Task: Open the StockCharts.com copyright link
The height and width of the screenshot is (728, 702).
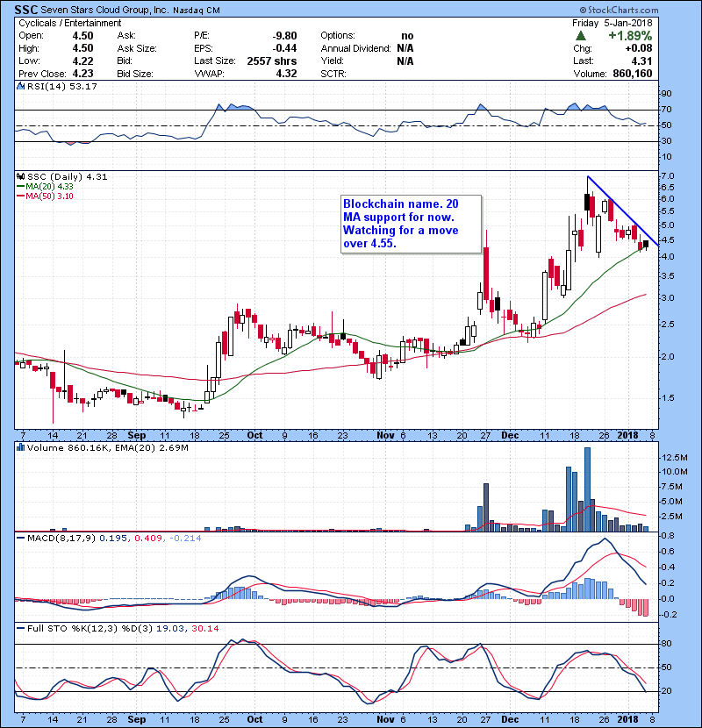Action: coord(619,10)
